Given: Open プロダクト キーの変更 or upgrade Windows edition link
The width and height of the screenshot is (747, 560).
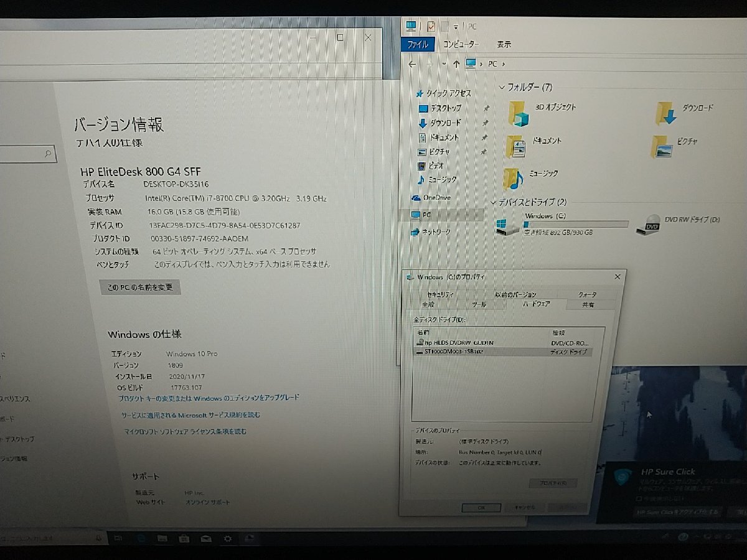Looking at the screenshot, I should [209, 398].
